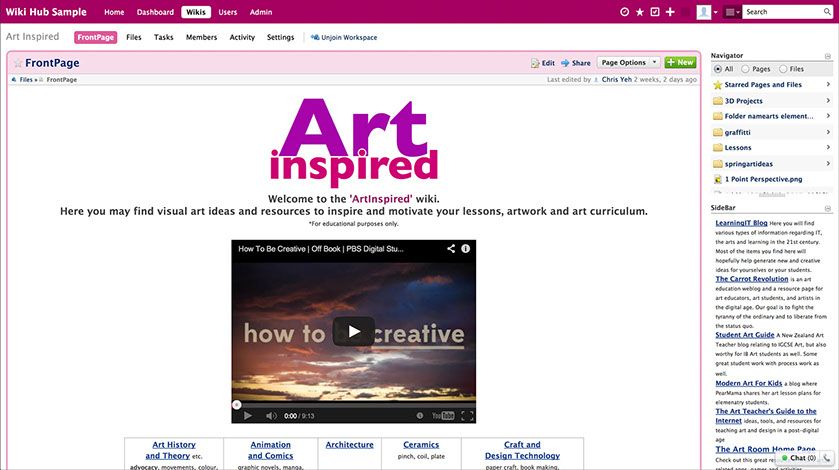Click the star icon in top bar
The width and height of the screenshot is (839, 470).
[640, 12]
